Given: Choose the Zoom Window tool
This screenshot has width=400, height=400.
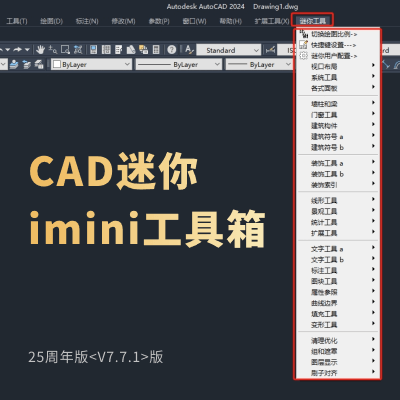Looking at the screenshot, I should [x=65, y=50].
